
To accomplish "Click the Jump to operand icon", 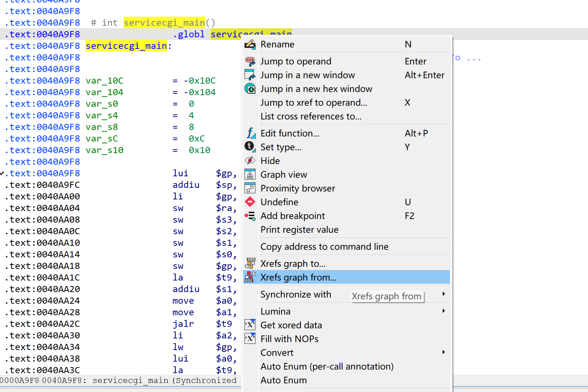I will point(250,61).
